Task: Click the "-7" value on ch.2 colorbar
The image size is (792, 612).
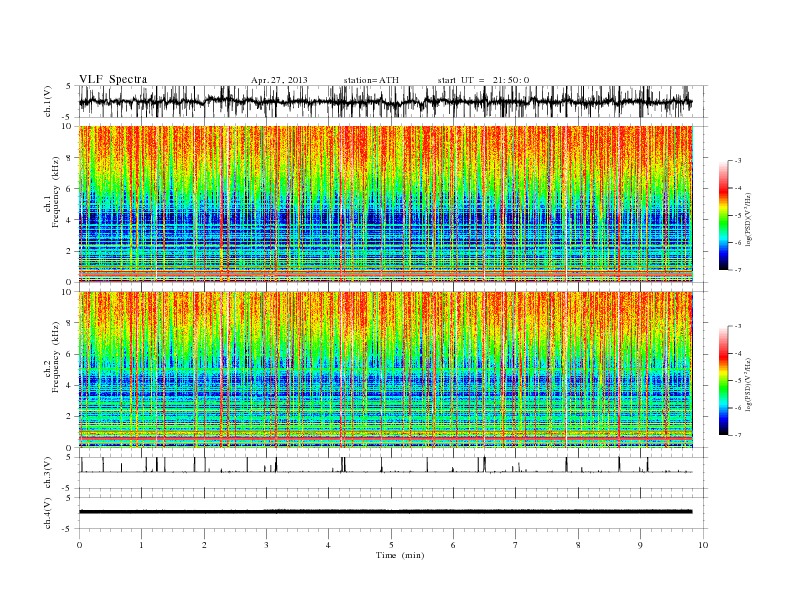Action: click(738, 435)
